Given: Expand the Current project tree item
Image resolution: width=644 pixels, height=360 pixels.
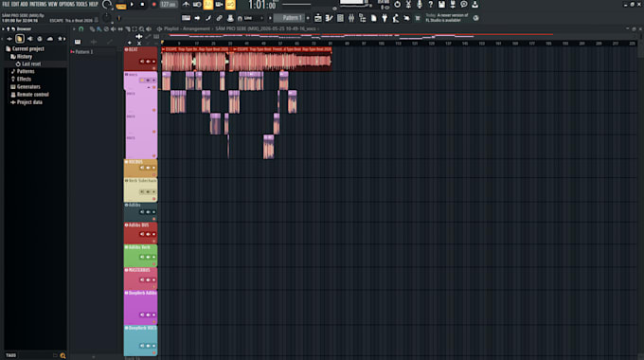Looking at the screenshot, I should coord(25,48).
